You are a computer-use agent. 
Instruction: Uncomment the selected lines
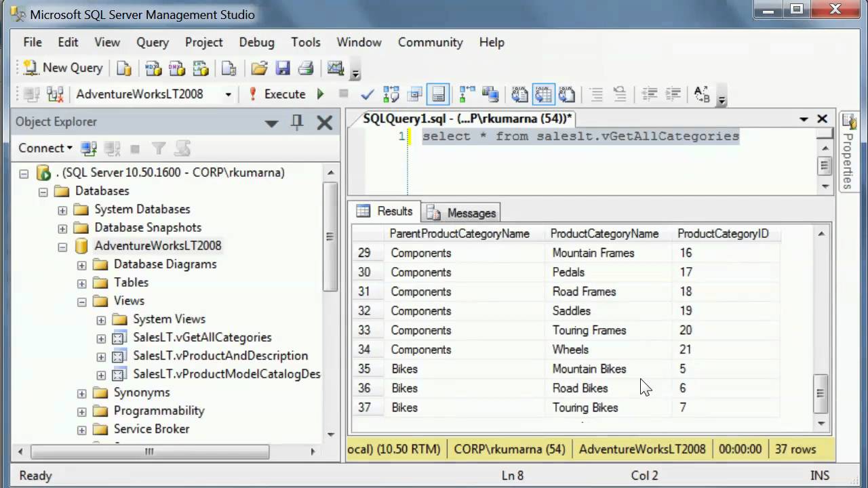pos(620,94)
